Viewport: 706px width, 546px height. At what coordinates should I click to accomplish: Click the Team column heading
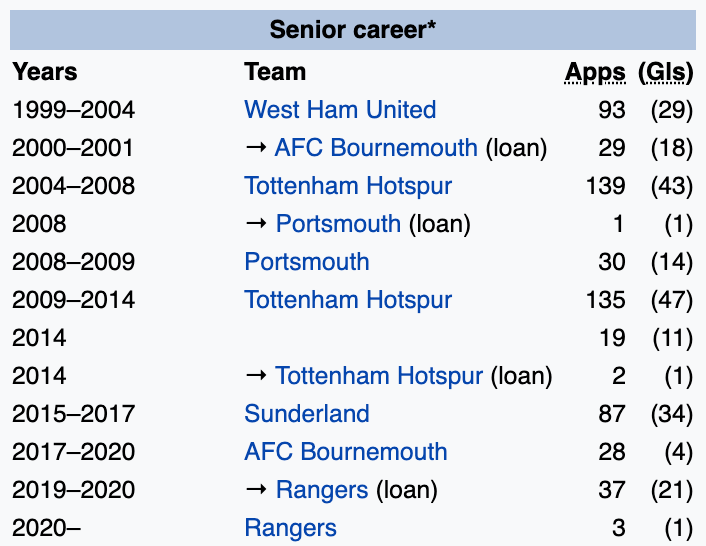pos(275,72)
